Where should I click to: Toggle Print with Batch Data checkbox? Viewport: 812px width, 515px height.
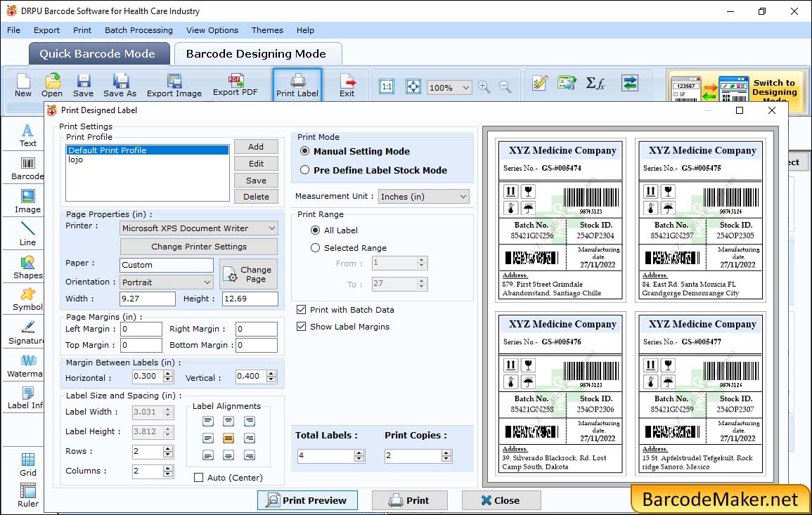pos(301,310)
